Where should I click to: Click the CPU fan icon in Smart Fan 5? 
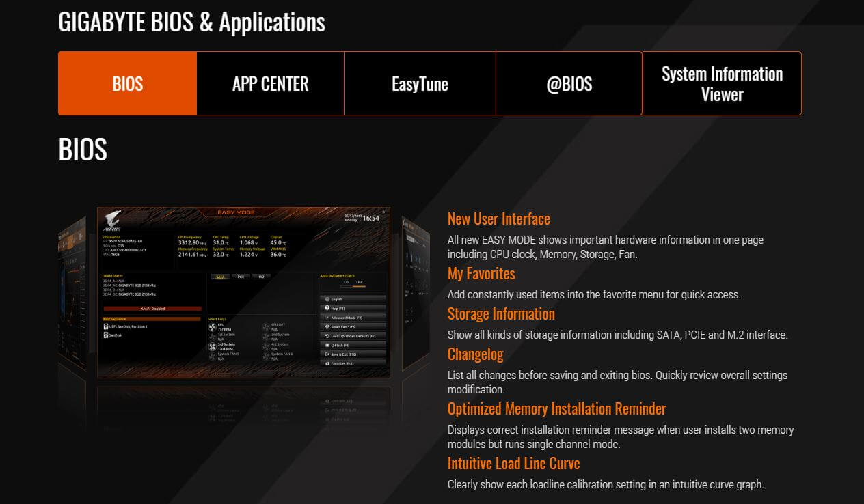(212, 326)
